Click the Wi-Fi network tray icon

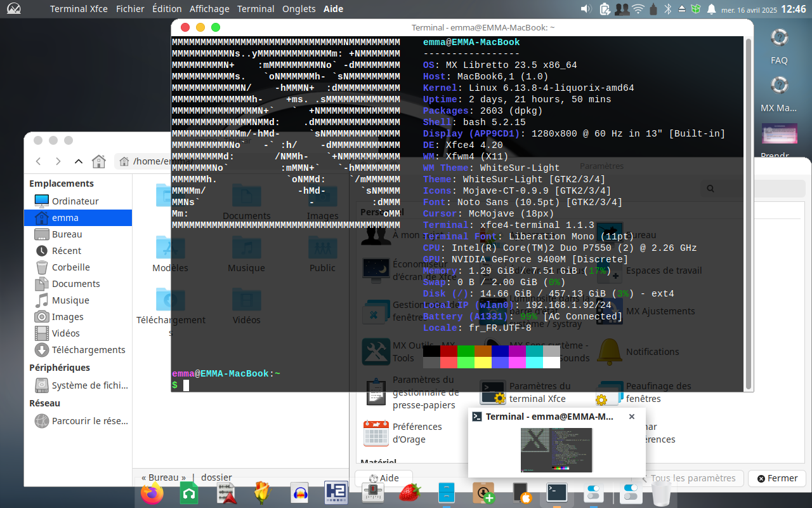pos(638,9)
